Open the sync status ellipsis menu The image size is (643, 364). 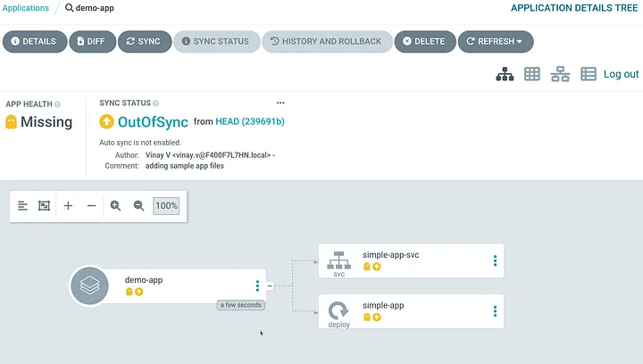point(280,103)
